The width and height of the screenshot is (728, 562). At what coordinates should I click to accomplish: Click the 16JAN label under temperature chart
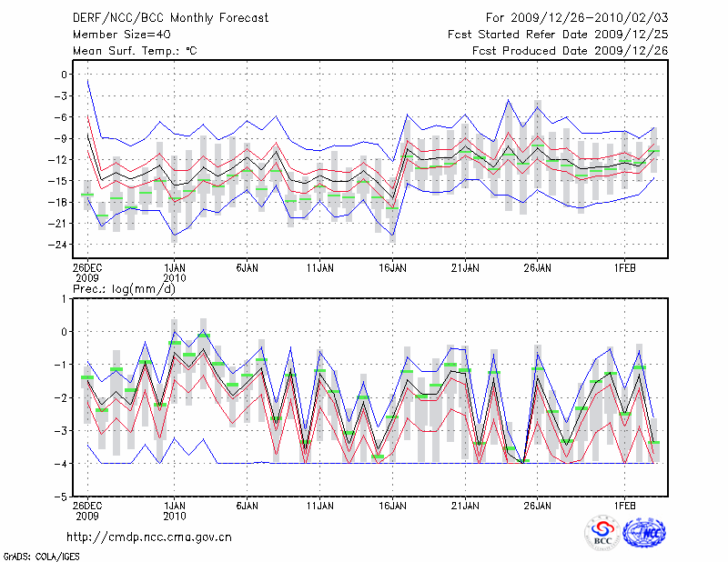(392, 268)
